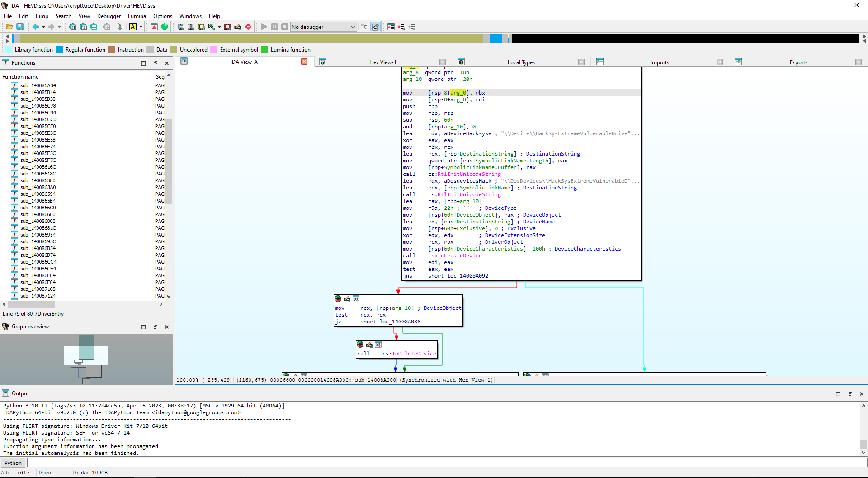Click the Function name column header
This screenshot has width=868, height=478.
(77, 77)
